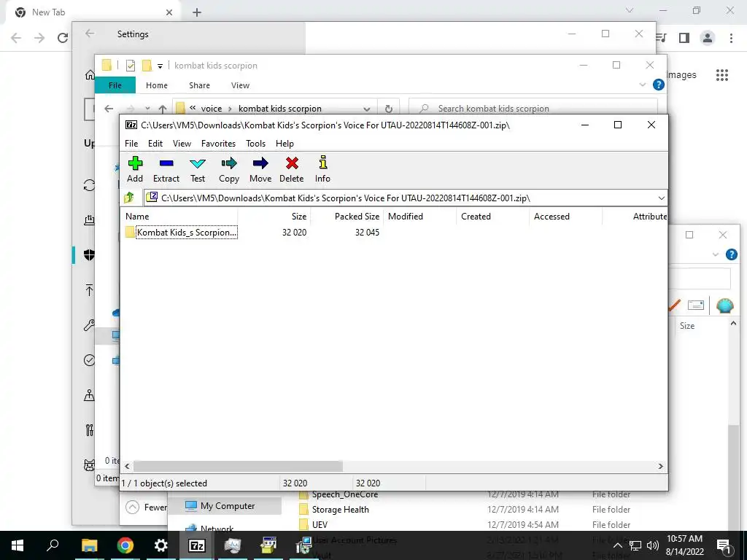
Task: Run Test on the archive
Action: (x=198, y=169)
